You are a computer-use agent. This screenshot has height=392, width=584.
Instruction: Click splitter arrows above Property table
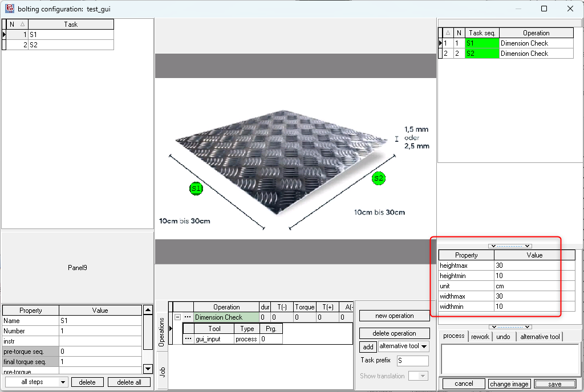(510, 246)
